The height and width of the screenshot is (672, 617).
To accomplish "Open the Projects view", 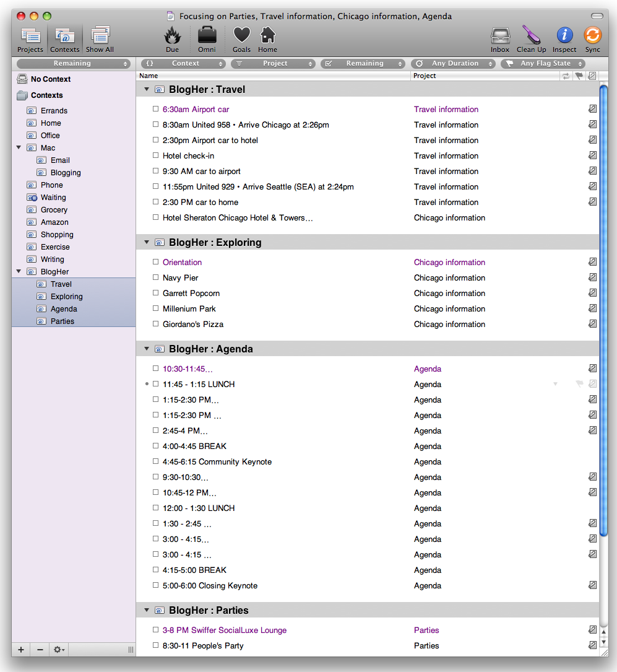I will coord(30,40).
